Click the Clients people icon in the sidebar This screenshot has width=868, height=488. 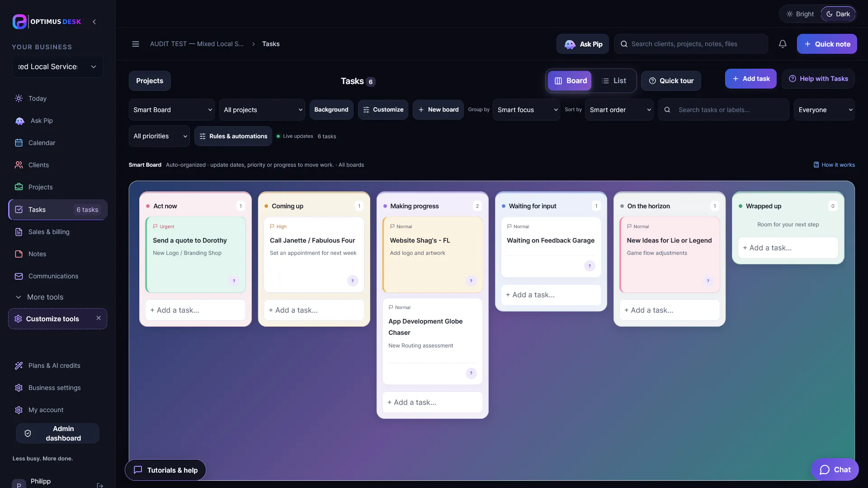(19, 165)
